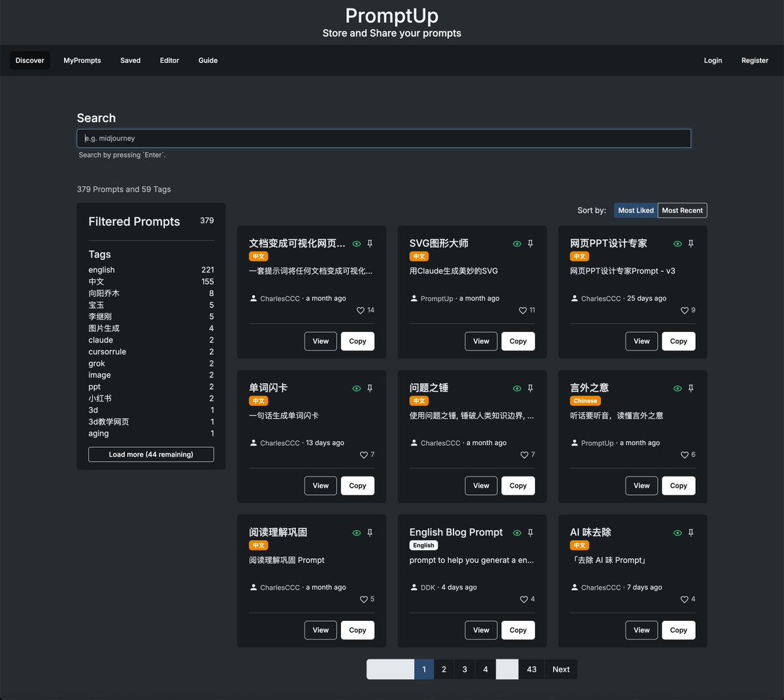Click eye icon on 问题之锤 card

coord(517,388)
